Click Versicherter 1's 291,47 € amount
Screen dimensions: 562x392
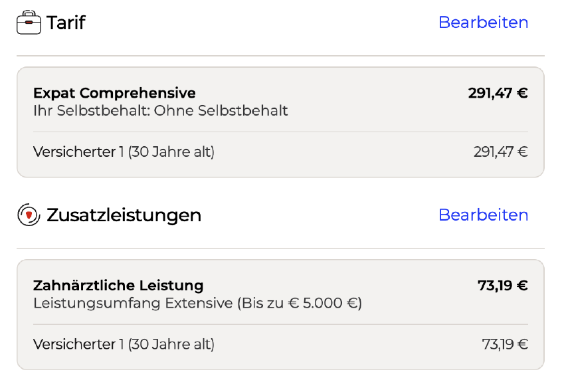tap(500, 151)
